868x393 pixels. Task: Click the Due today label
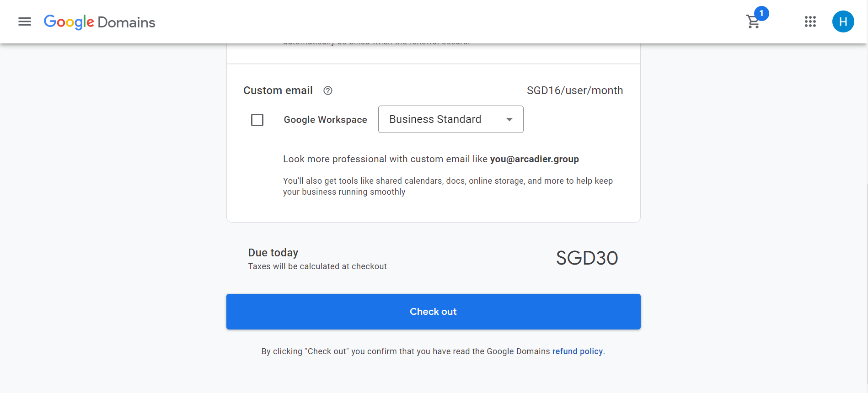273,253
